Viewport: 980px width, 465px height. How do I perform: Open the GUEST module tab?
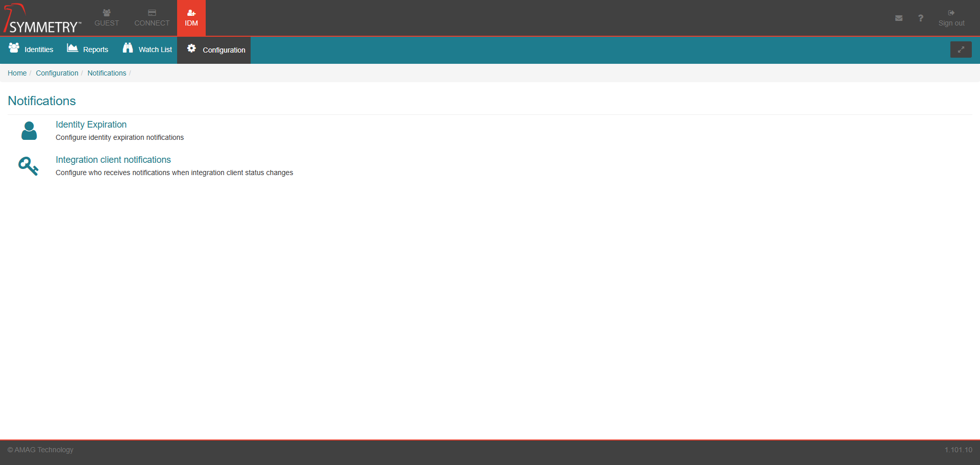tap(107, 18)
